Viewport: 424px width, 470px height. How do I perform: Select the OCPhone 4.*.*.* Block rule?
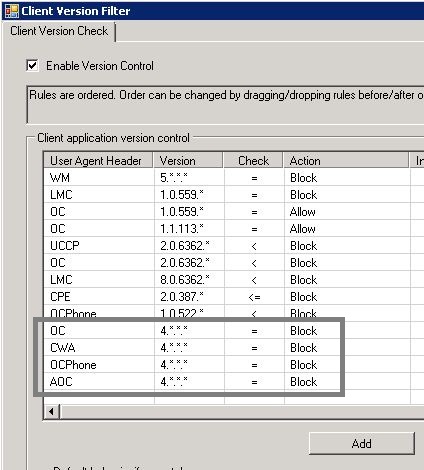(x=233, y=365)
